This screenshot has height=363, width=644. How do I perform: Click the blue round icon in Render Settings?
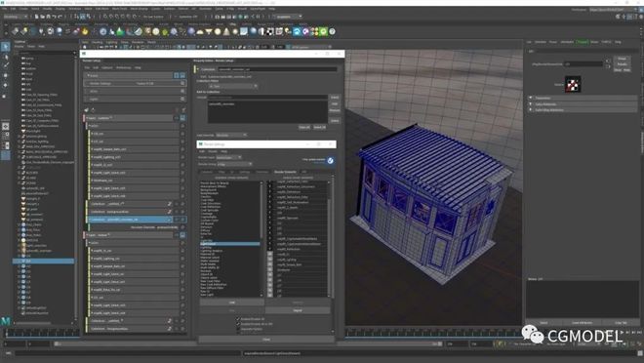[330, 161]
